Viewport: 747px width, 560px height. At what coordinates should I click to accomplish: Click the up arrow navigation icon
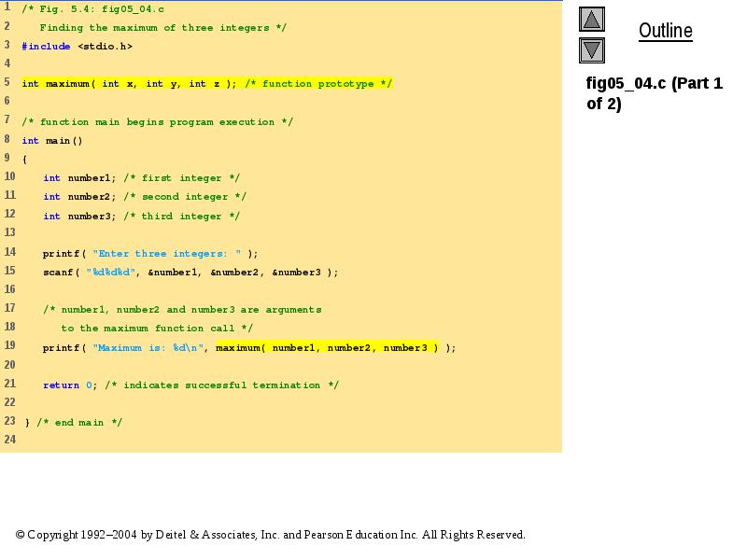[x=592, y=20]
